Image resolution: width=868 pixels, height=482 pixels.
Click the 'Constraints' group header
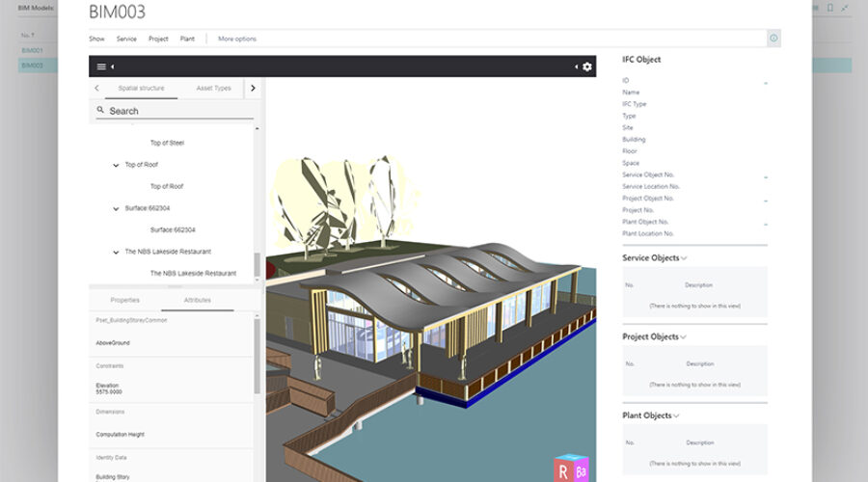[110, 366]
